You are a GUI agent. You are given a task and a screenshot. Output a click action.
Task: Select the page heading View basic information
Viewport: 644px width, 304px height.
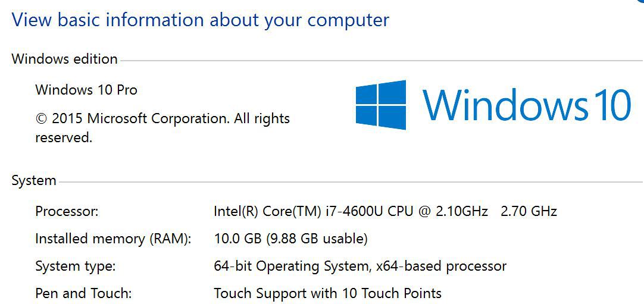tap(201, 20)
